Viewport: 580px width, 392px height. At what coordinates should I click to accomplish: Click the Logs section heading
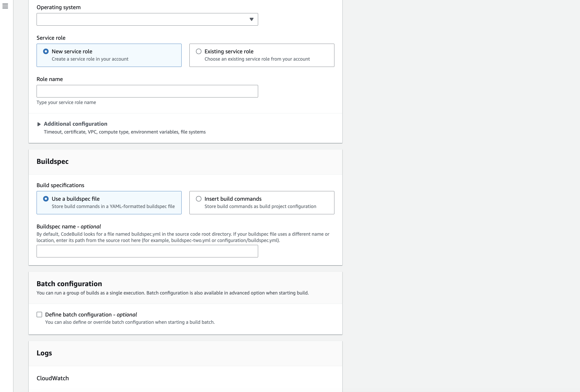[44, 353]
